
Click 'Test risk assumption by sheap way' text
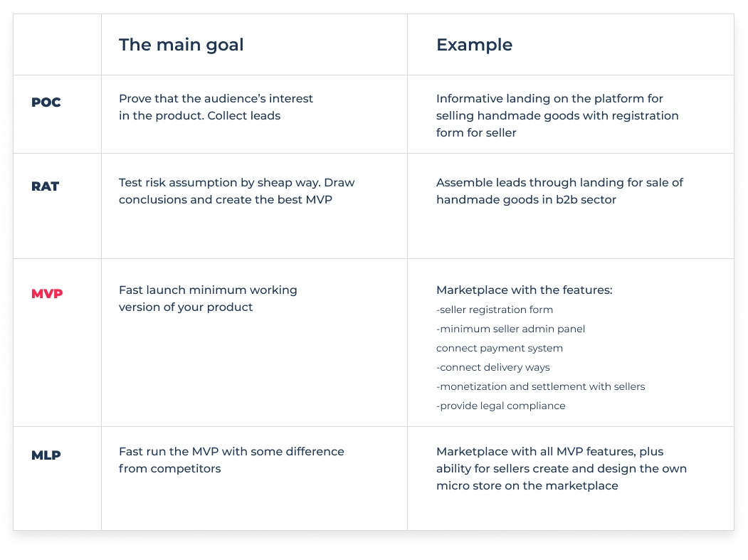click(x=219, y=182)
